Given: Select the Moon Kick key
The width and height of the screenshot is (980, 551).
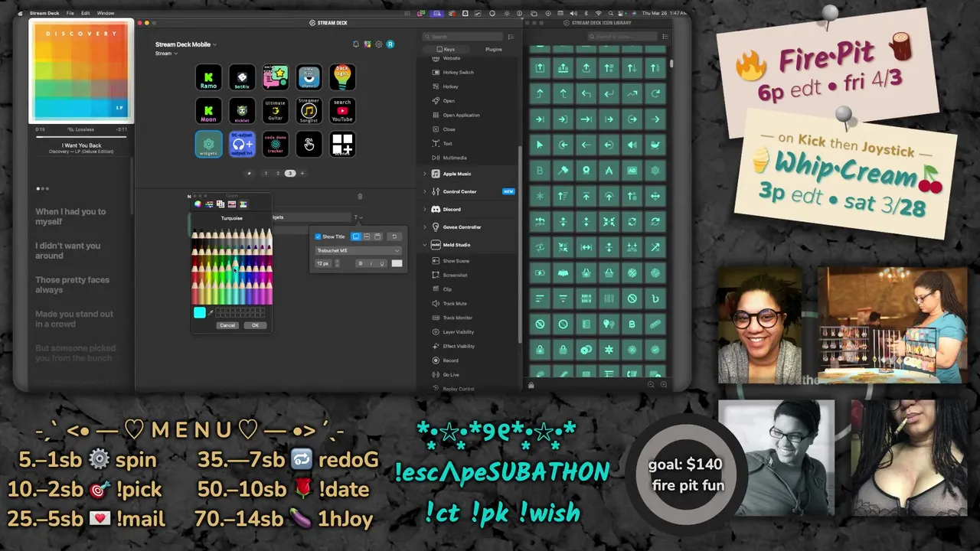Looking at the screenshot, I should (x=208, y=111).
